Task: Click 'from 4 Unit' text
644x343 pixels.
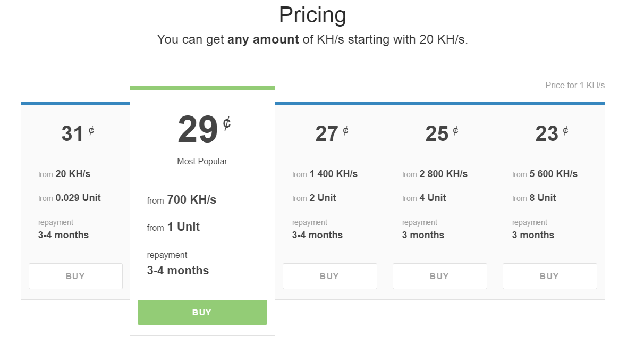Action: point(424,198)
